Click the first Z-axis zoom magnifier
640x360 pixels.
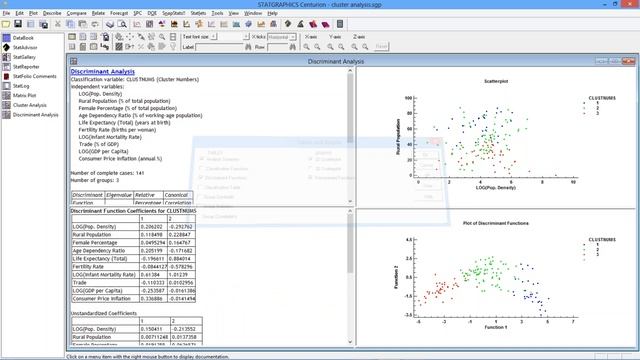click(x=354, y=47)
